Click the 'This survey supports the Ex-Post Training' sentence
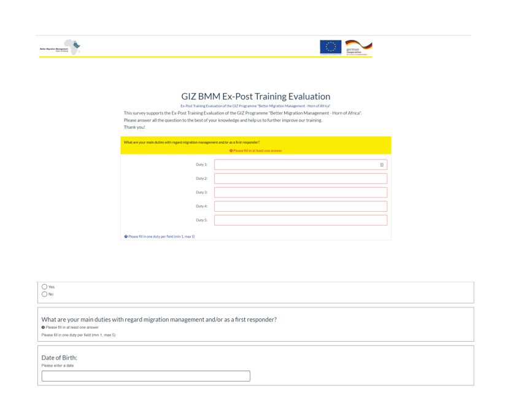532x408 pixels. (x=242, y=113)
